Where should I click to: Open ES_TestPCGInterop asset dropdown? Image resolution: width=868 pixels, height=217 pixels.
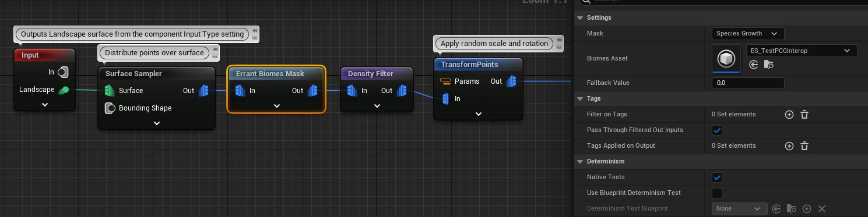(x=802, y=51)
